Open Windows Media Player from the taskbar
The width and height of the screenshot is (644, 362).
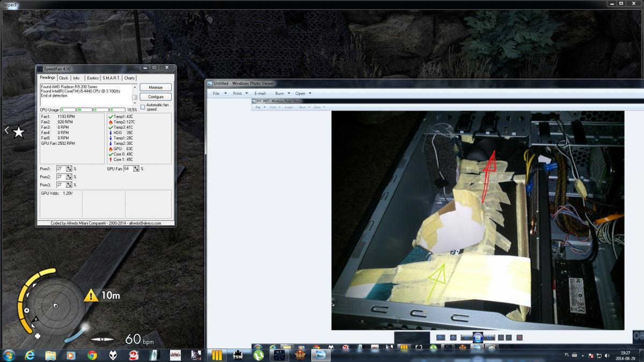click(x=71, y=354)
